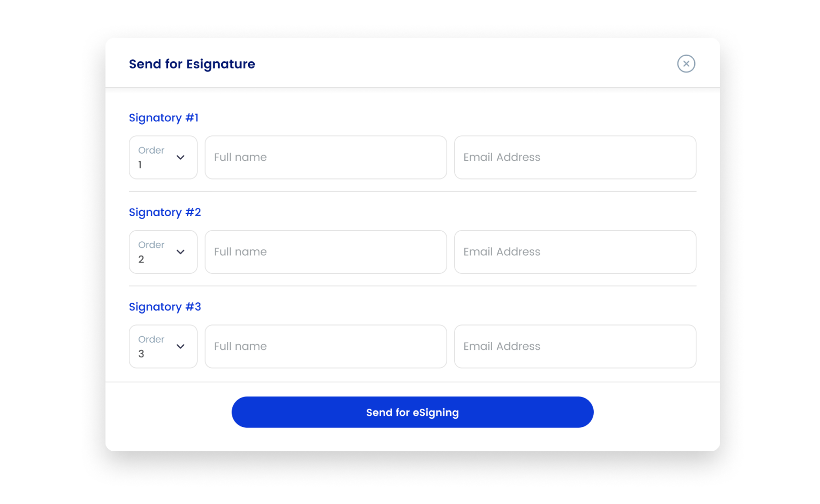820x504 pixels.
Task: Click the Send for Esignature title
Action: click(x=192, y=64)
